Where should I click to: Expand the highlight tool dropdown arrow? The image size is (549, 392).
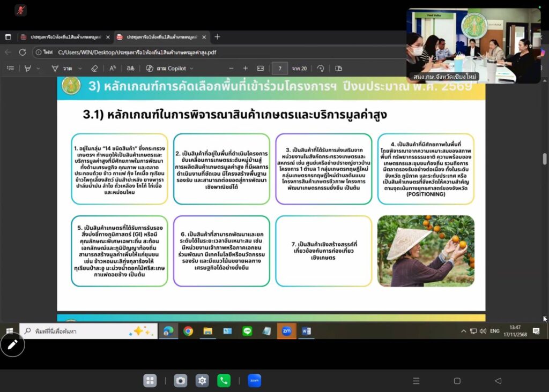[38, 69]
